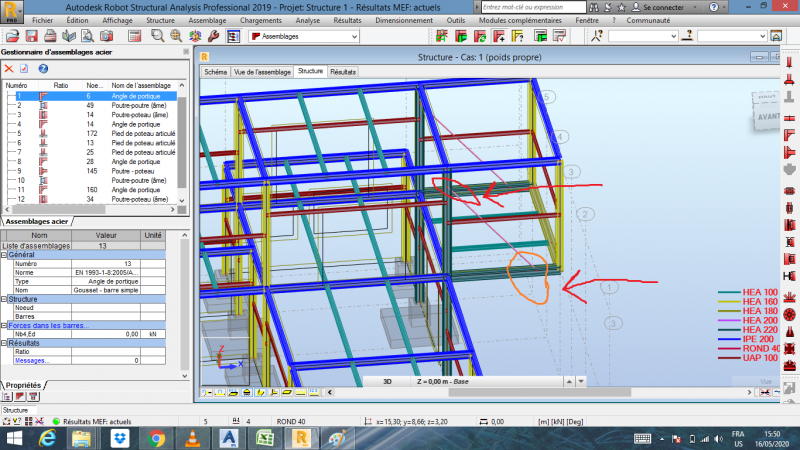
Task: Delete assembly with the red X icon
Action: (9, 69)
